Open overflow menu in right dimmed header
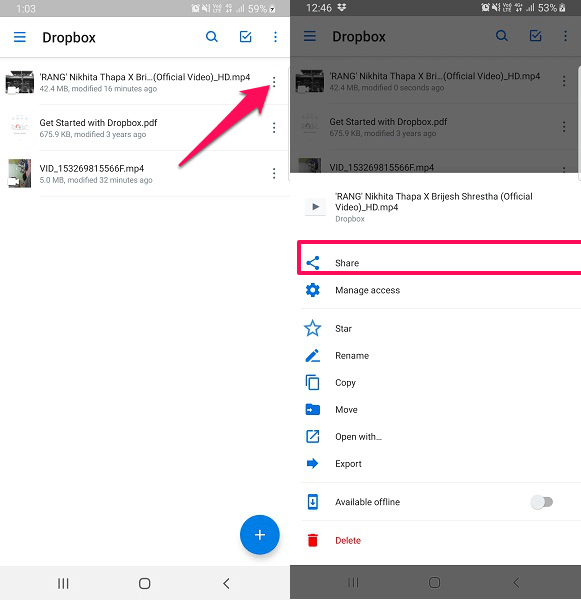Screen dimensions: 581x600 coord(565,36)
